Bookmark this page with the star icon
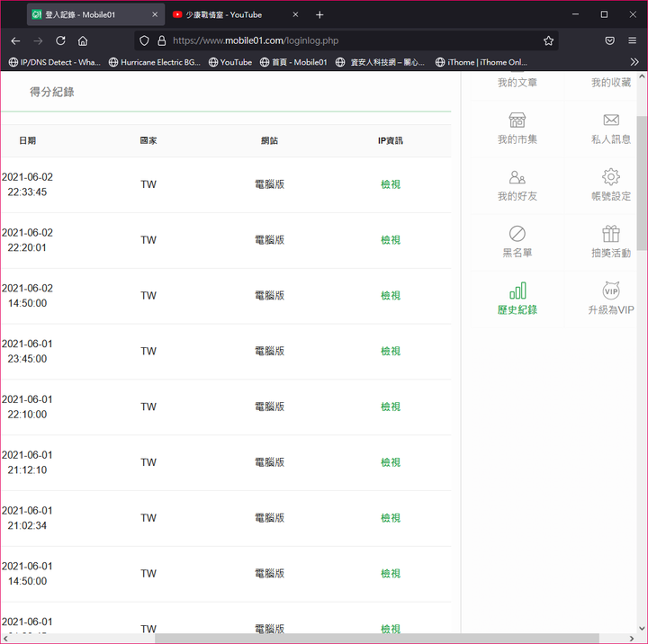This screenshot has height=644, width=648. (548, 40)
